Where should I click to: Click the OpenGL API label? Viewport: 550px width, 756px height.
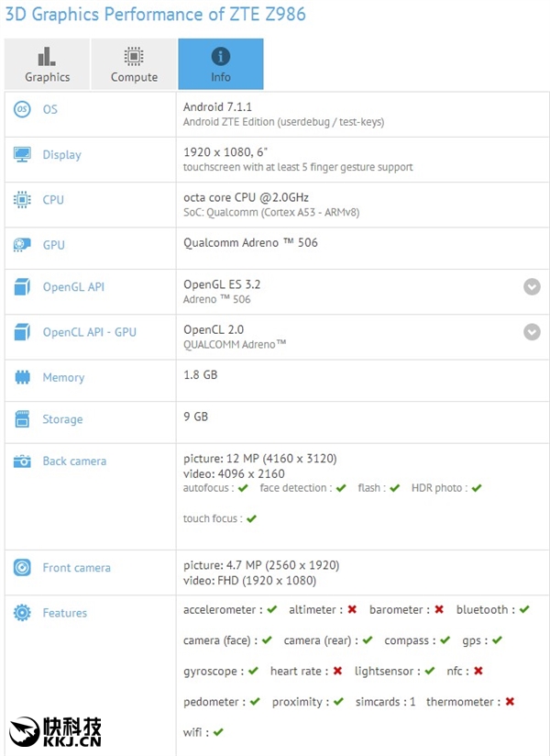73,287
